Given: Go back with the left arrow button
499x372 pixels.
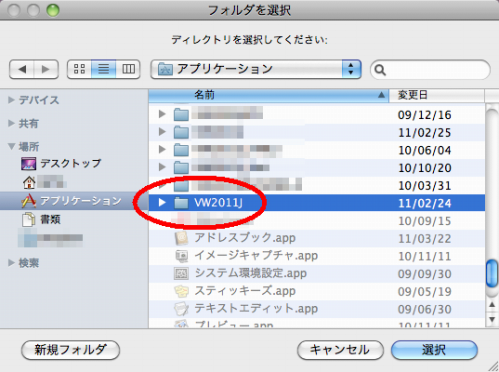Looking at the screenshot, I should [22, 69].
